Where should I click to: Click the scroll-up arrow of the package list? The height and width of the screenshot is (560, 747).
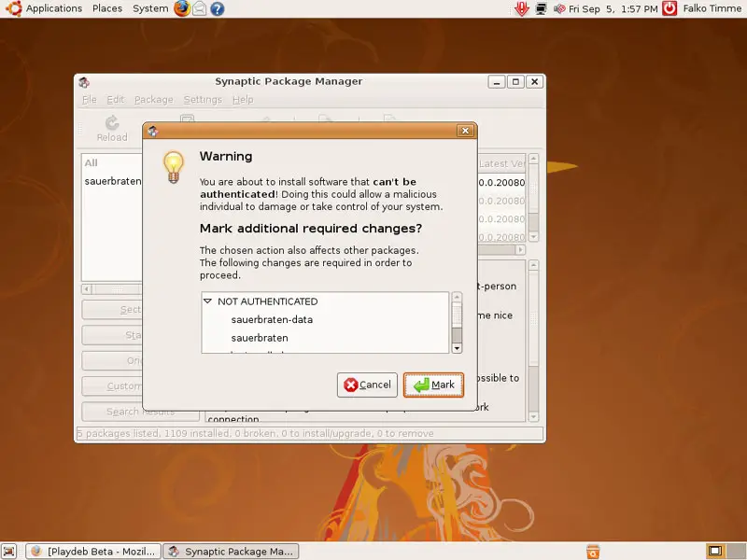[x=533, y=159]
